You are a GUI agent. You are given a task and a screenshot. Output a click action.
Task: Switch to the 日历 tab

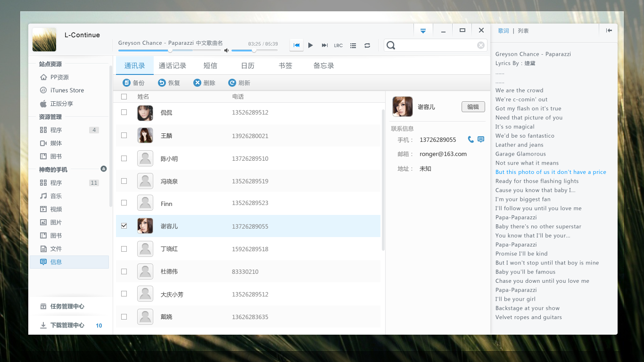point(248,66)
